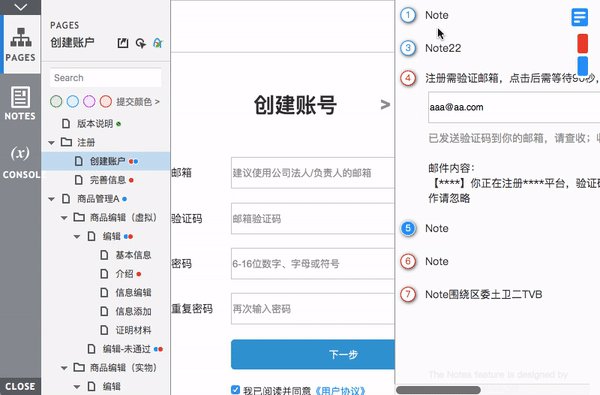Click the blue color tag button
Image resolution: width=600 pixels, height=395 pixels.
coord(582,66)
